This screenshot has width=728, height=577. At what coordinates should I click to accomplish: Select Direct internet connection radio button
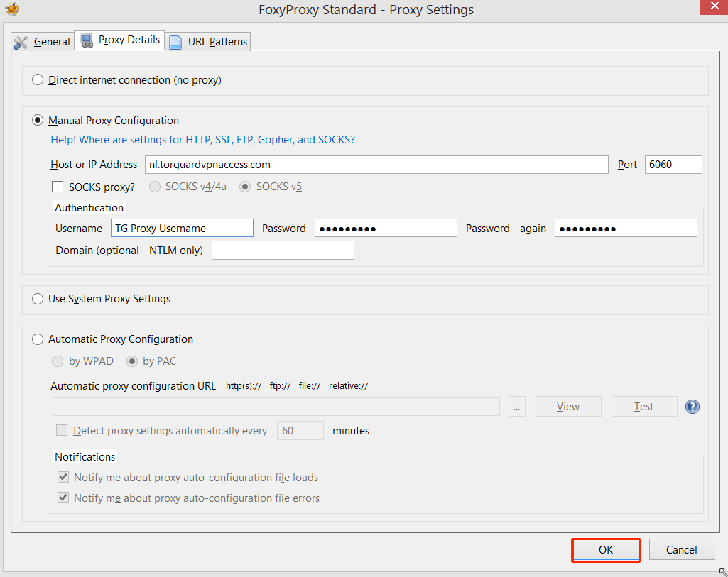pos(38,80)
